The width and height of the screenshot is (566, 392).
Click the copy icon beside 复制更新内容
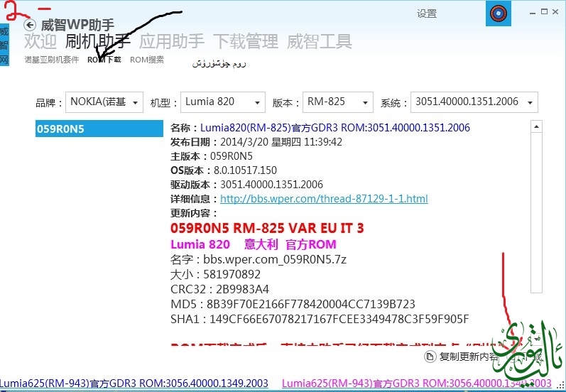(x=430, y=356)
